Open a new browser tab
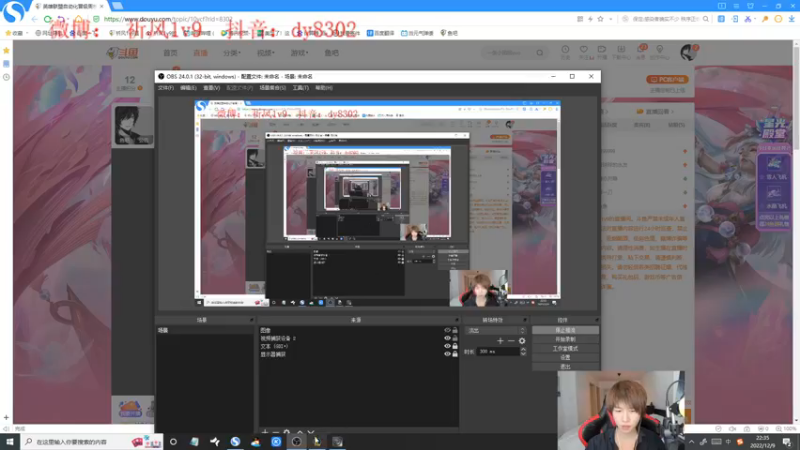 (117, 6)
